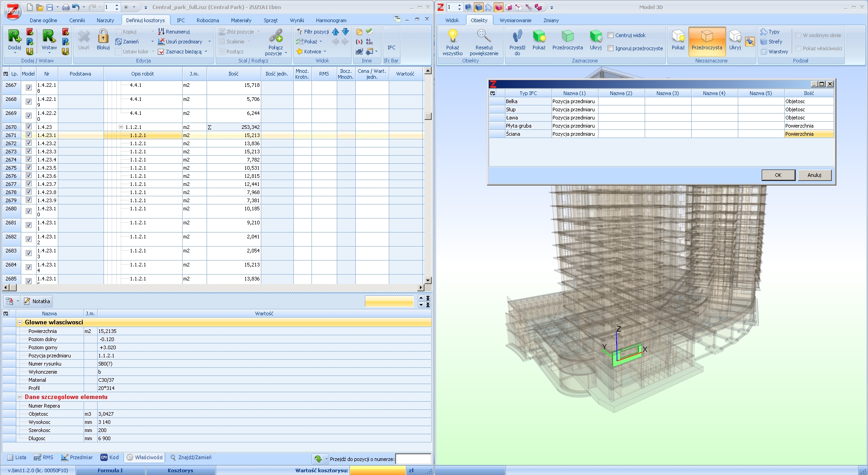Screen dimensions: 868x475
Task: Collapse the Glowne wlasciwosci group
Action: click(20, 323)
